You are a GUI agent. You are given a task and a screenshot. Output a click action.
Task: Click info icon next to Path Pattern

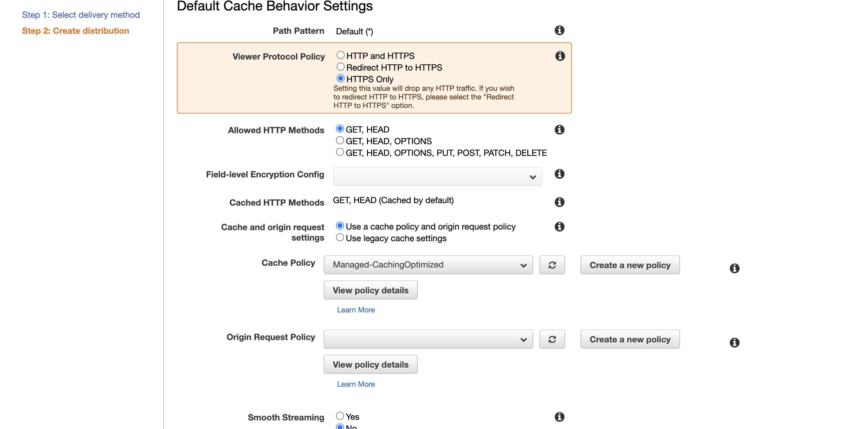coord(559,30)
